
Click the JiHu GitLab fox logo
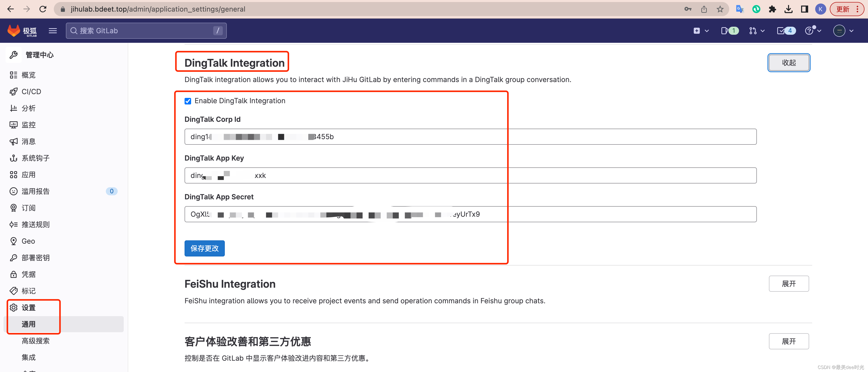click(22, 31)
